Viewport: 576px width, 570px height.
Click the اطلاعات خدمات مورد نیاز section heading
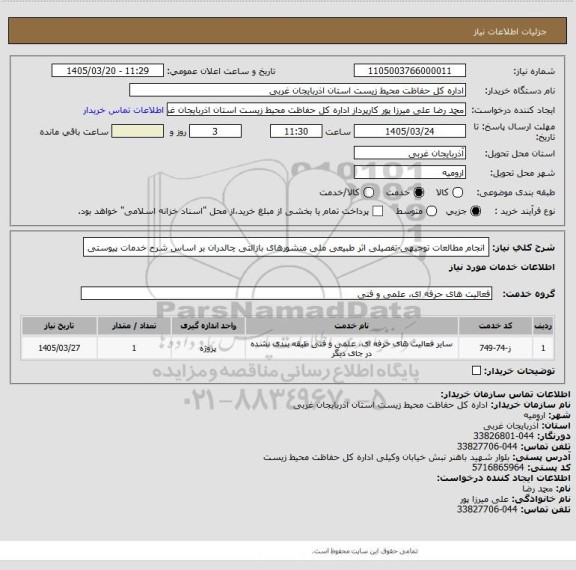click(x=502, y=267)
